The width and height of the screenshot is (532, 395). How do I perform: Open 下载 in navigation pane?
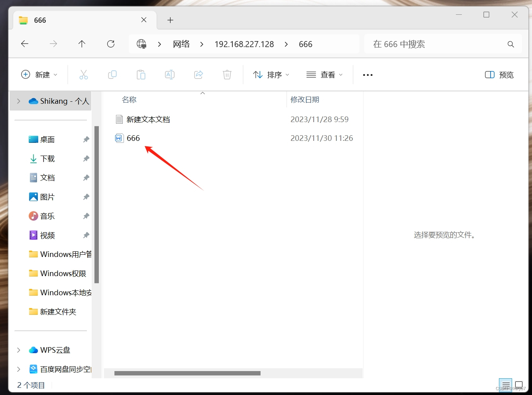[x=47, y=158]
